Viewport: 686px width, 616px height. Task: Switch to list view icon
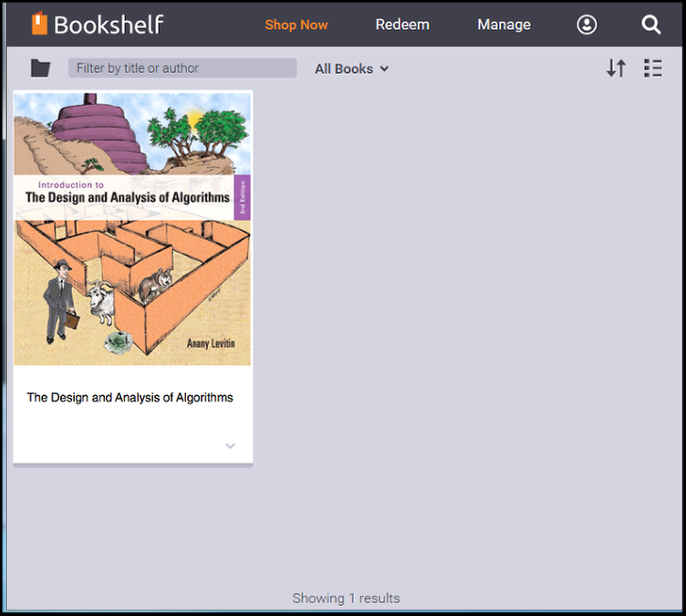[653, 68]
